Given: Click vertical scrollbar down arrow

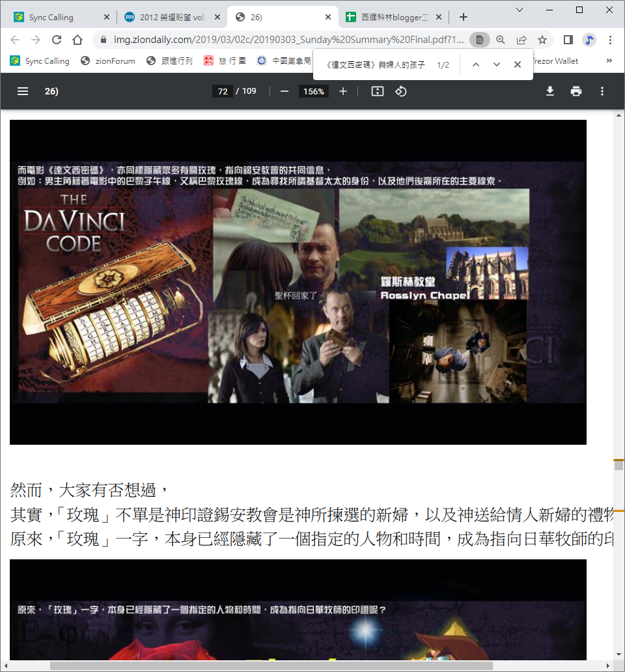Looking at the screenshot, I should [x=618, y=654].
